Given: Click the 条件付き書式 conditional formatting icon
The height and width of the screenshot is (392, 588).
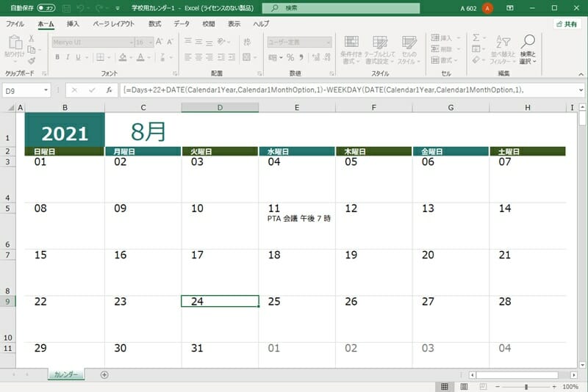Looking at the screenshot, I should click(350, 47).
